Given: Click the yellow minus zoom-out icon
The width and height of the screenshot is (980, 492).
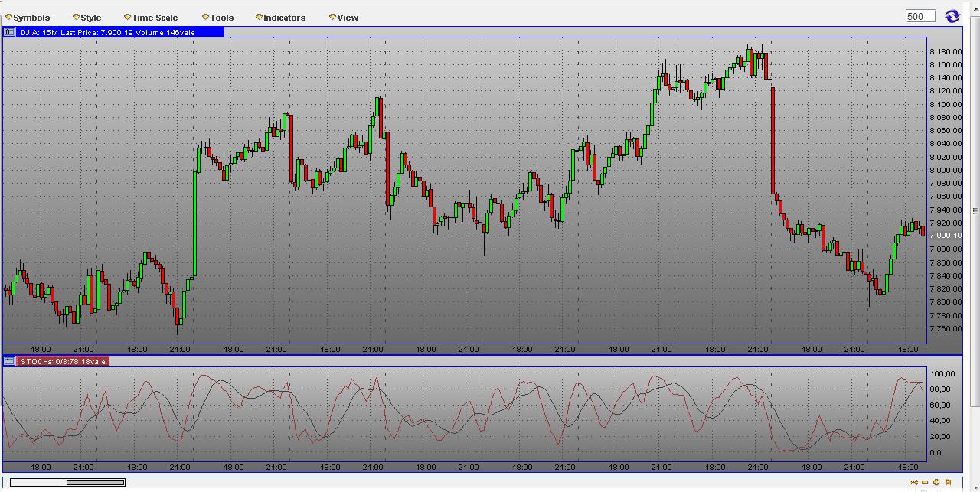Looking at the screenshot, I should point(925,482).
